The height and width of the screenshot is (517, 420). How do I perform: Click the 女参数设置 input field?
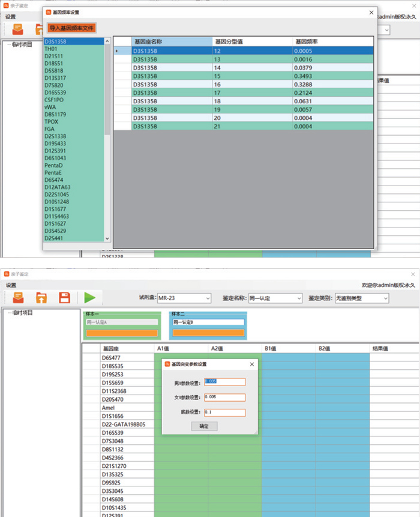[224, 397]
